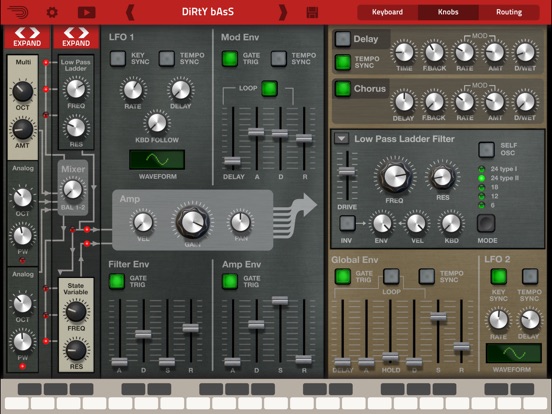Click the filter MODE button
Screen dimensions: 552x414
tap(486, 223)
